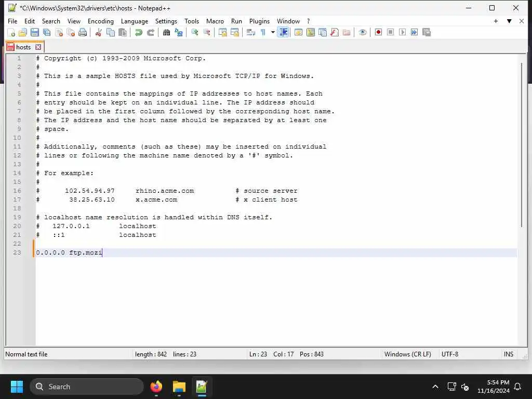Click the Close document toolbar icon

(x=59, y=33)
